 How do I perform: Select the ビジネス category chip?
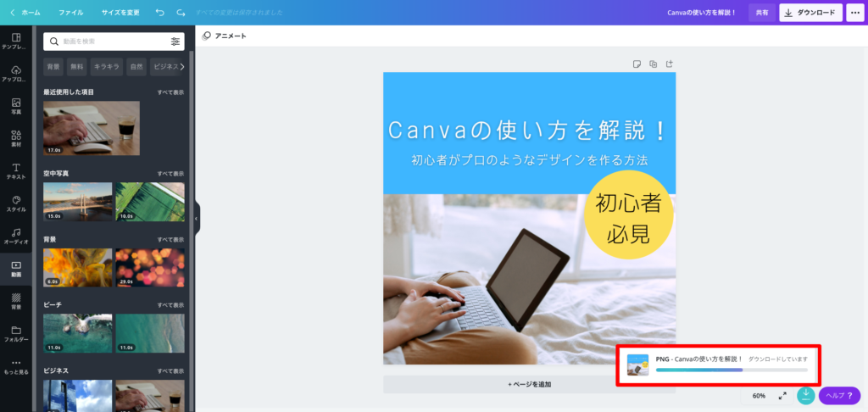(x=165, y=67)
